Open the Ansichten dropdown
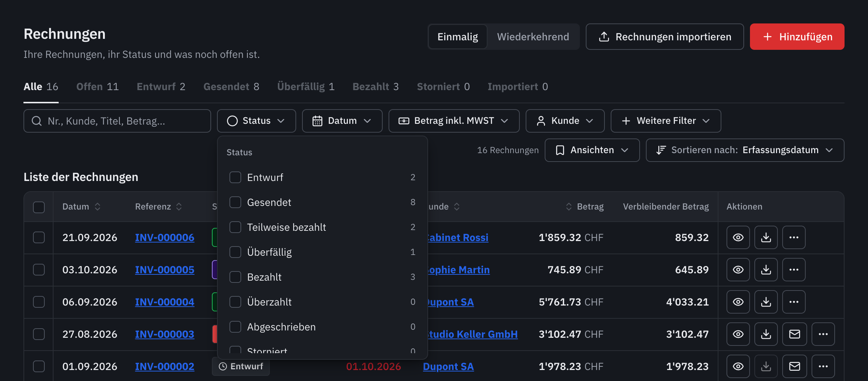This screenshot has width=868, height=381. point(592,150)
